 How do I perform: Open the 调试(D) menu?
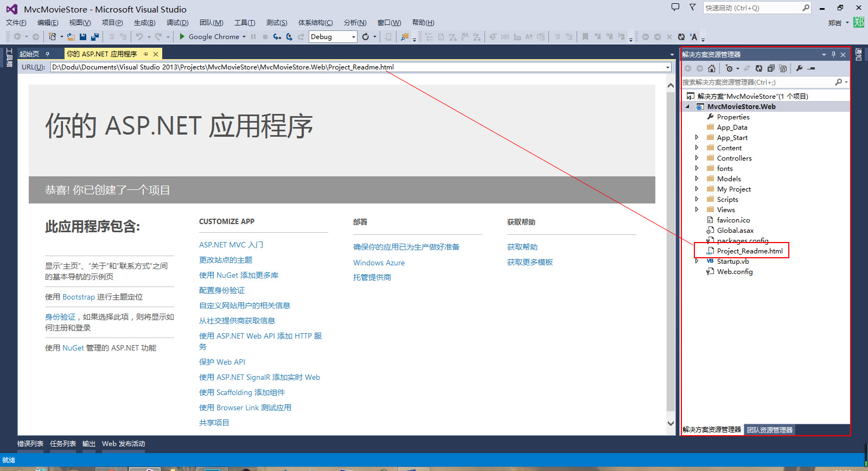[x=177, y=22]
